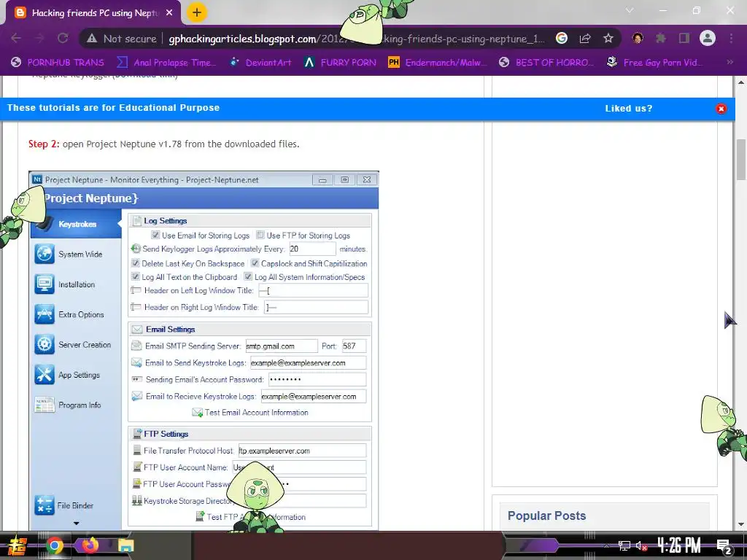Switch to the Hacking friends PC tab
The image size is (747, 560).
tap(93, 13)
